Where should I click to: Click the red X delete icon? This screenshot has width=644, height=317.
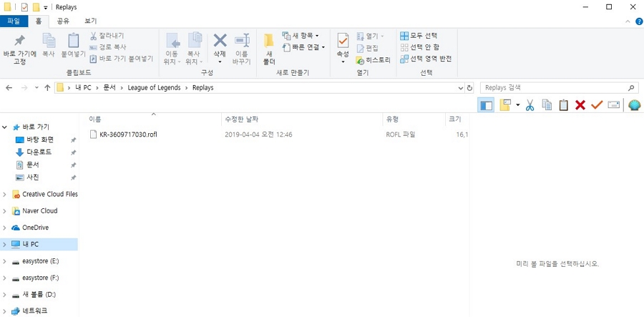coord(580,105)
